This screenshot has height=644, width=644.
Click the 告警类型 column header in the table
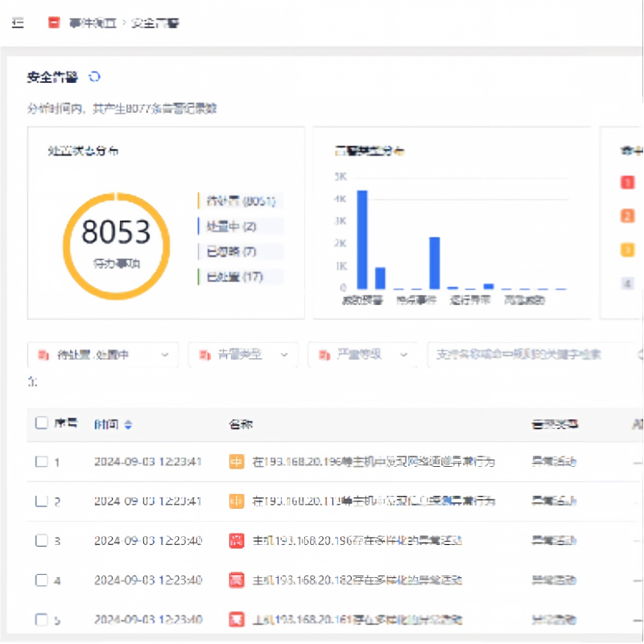coord(555,424)
